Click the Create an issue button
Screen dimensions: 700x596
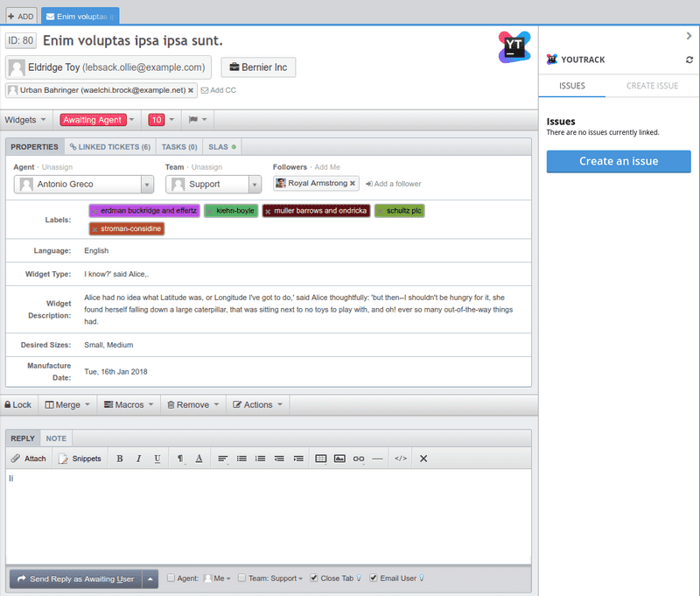618,161
